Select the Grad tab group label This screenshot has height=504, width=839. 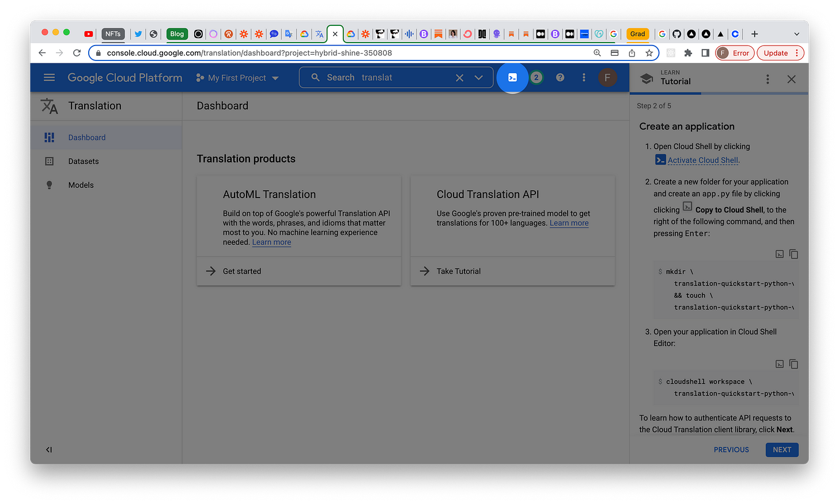click(637, 34)
